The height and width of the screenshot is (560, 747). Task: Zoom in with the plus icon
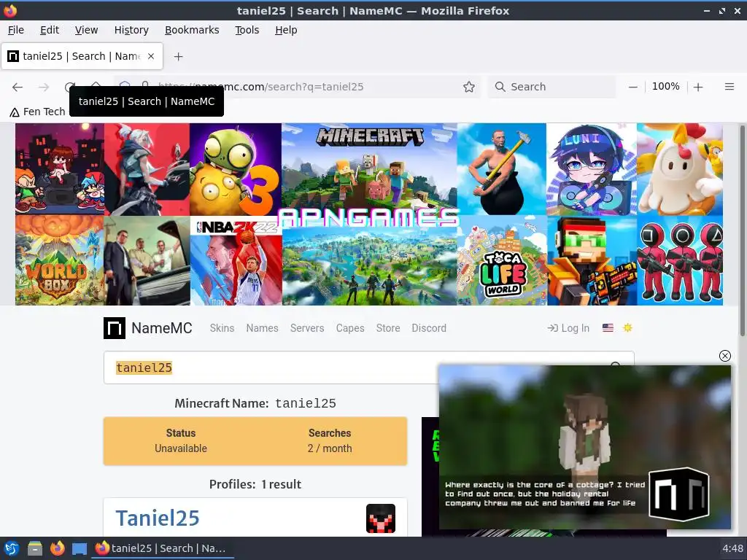698,87
